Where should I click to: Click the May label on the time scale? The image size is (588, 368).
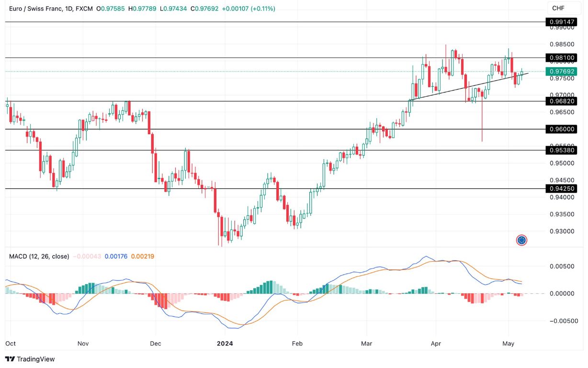point(509,344)
